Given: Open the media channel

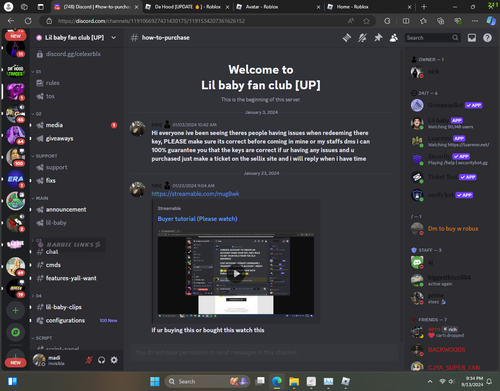Looking at the screenshot, I should 77,125.
